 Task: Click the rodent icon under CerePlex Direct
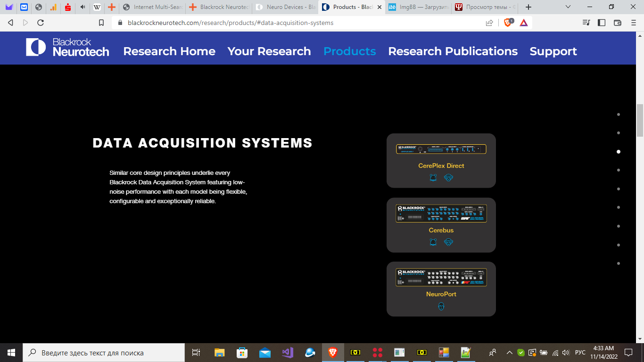pos(433,178)
